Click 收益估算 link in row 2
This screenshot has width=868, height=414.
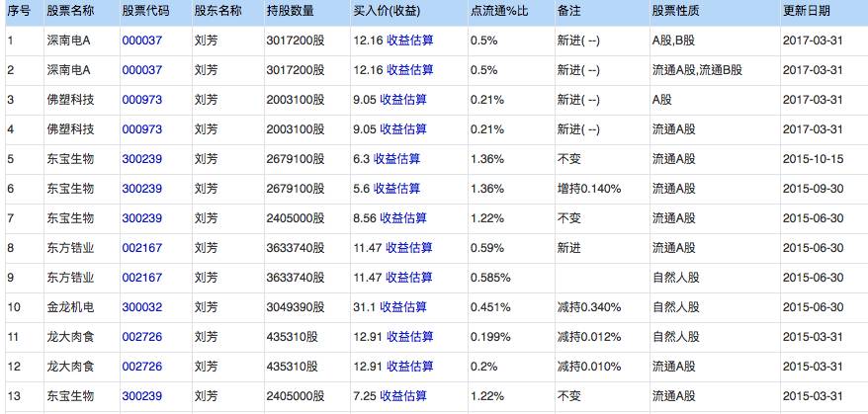pos(409,70)
